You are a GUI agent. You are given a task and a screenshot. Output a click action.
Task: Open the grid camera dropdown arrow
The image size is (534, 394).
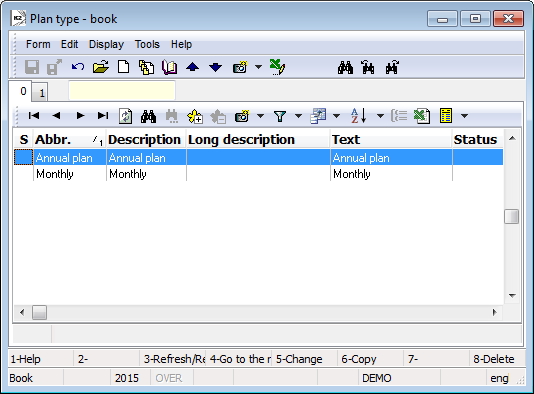click(261, 116)
